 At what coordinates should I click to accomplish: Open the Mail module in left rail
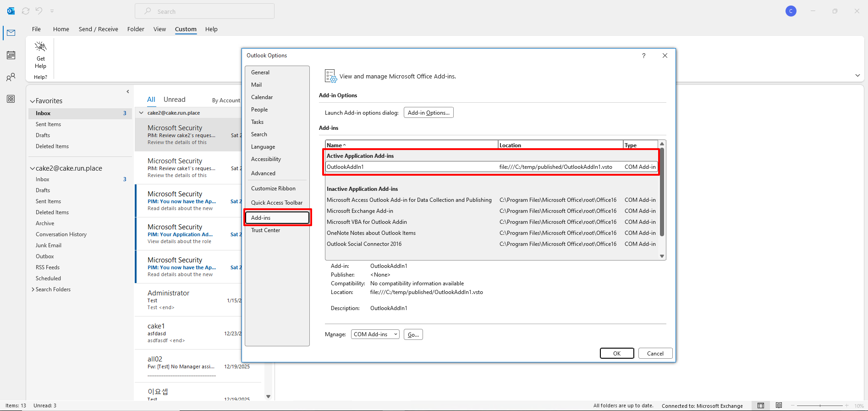11,33
